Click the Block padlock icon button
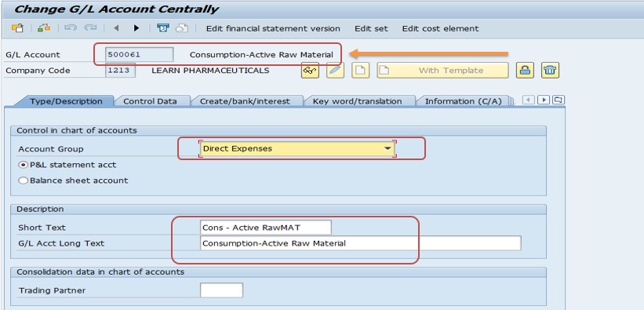644x310 pixels. click(x=525, y=71)
